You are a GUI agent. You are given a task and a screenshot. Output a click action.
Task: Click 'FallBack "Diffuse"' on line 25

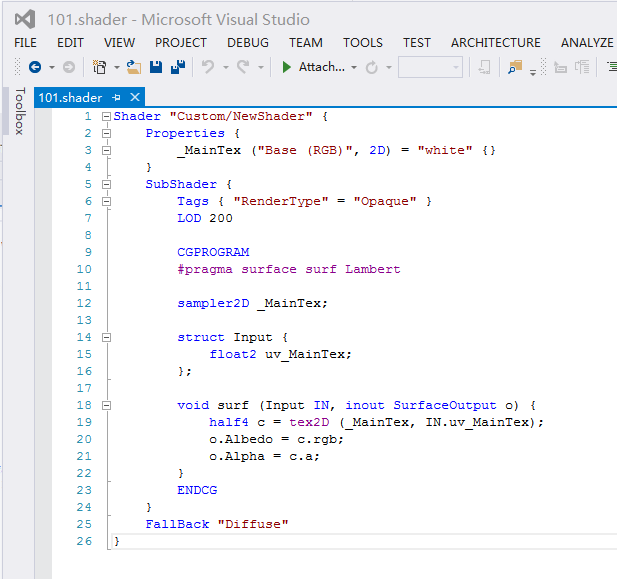point(217,524)
